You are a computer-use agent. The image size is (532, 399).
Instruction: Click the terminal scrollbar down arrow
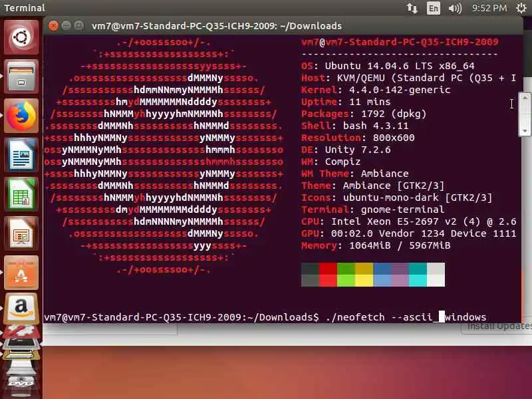(525, 130)
